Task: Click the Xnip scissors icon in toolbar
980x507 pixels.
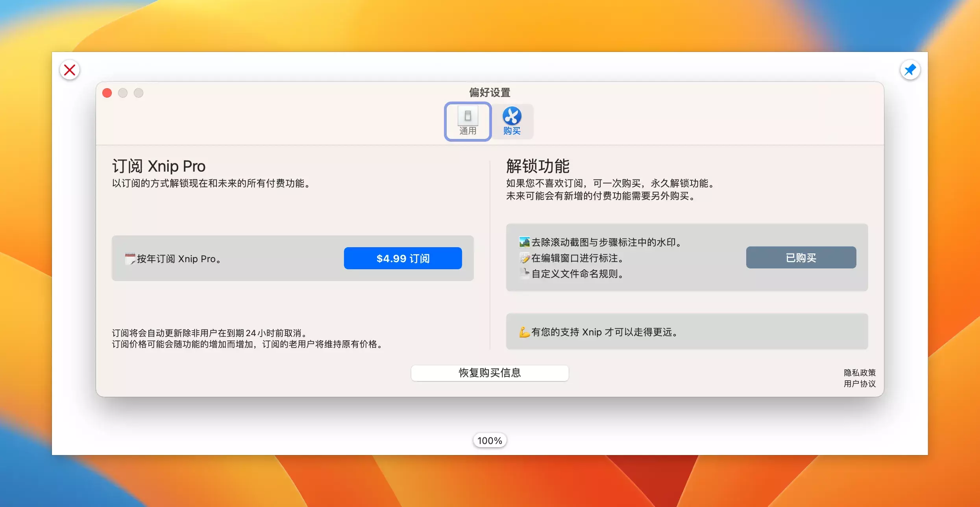Action: point(512,116)
